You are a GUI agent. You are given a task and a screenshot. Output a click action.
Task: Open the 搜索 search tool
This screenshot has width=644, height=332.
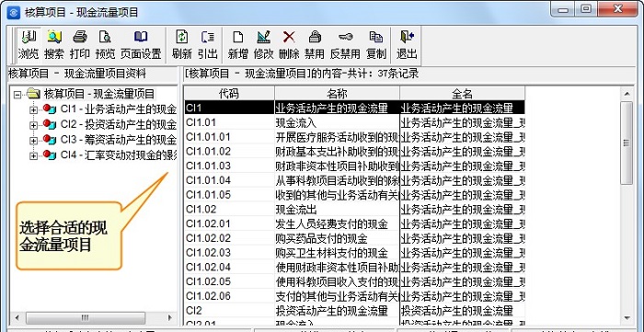[54, 44]
